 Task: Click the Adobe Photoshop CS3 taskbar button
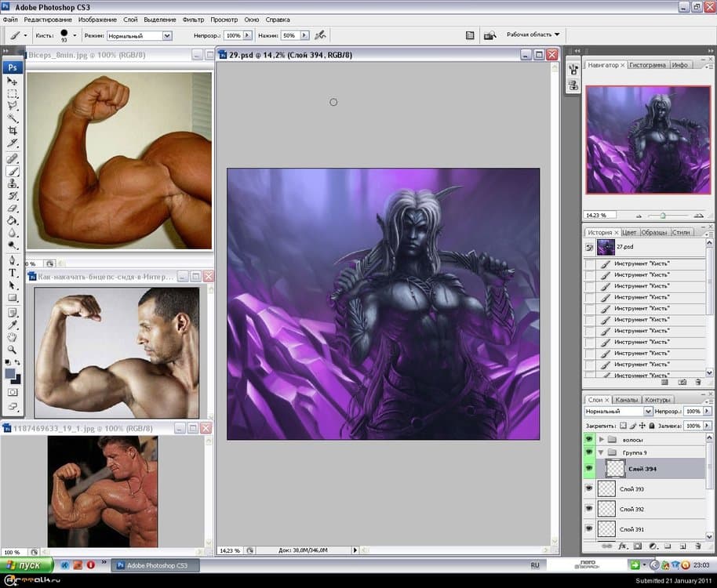click(x=153, y=564)
